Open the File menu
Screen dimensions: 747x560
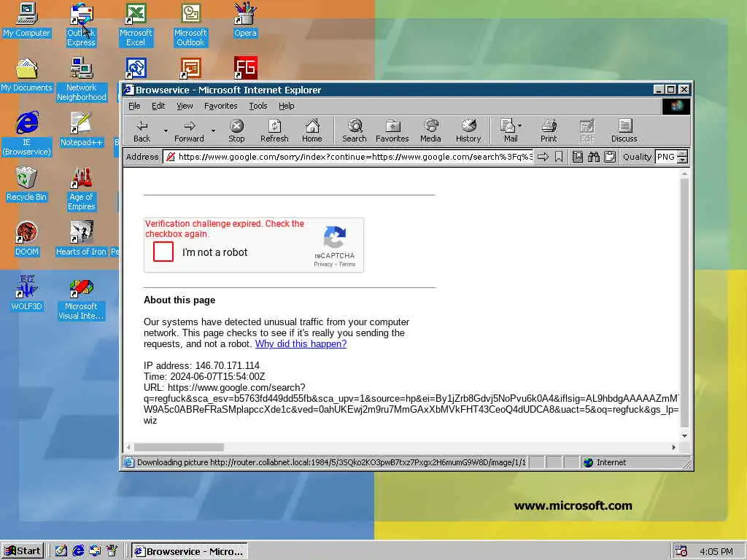[134, 106]
